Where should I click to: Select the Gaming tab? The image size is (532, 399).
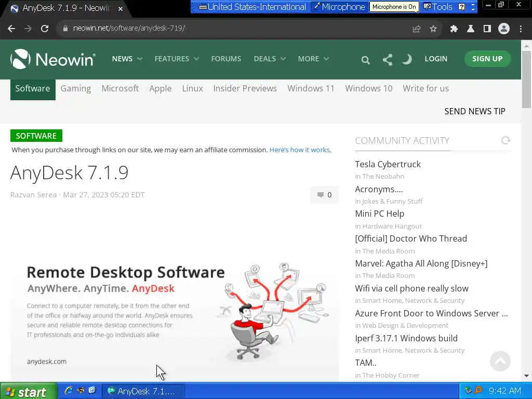(76, 88)
